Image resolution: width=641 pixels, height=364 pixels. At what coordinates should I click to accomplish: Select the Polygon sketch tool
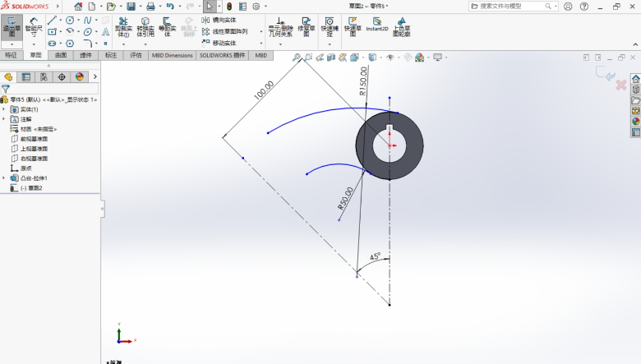coord(70,44)
